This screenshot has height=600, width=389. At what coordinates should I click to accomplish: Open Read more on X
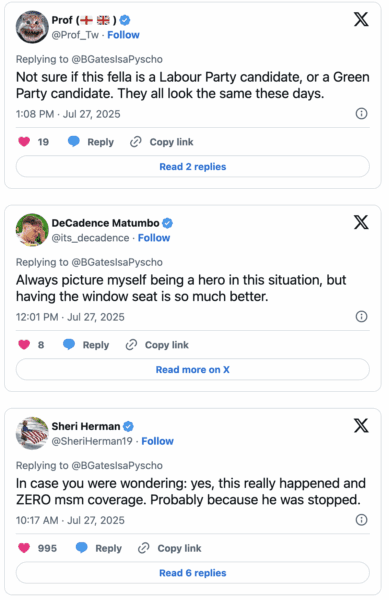[193, 370]
